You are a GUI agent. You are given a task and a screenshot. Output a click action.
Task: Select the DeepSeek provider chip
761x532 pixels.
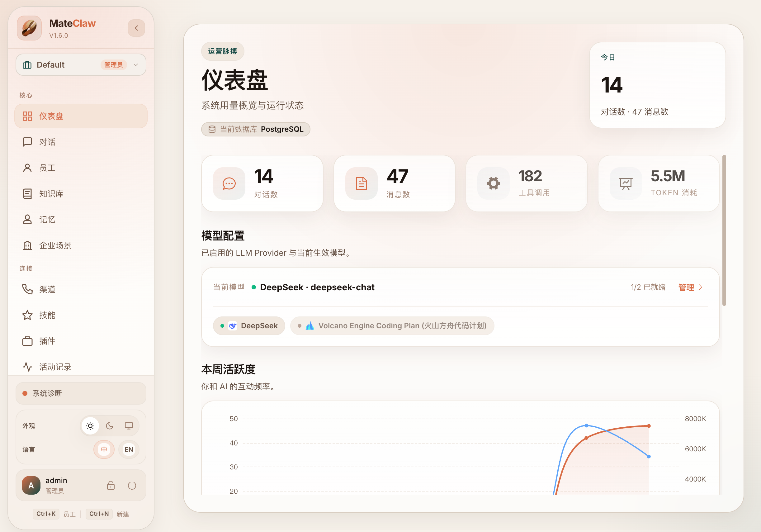249,325
